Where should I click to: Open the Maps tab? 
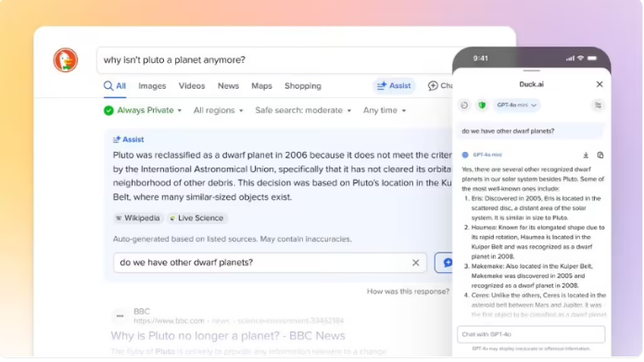[x=261, y=86]
